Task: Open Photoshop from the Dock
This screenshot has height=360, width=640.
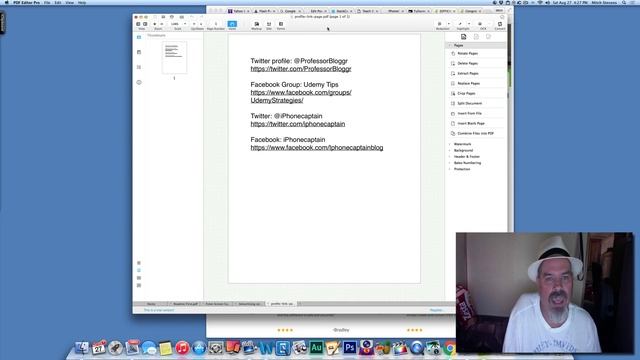Action: coord(349,348)
